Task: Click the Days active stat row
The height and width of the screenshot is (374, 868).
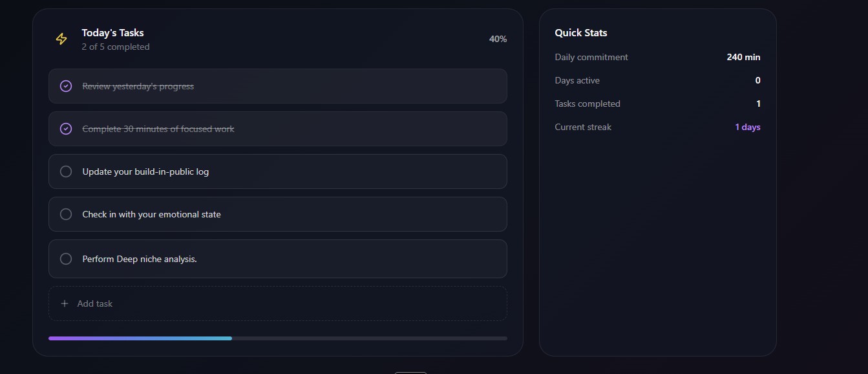Action: pos(657,80)
